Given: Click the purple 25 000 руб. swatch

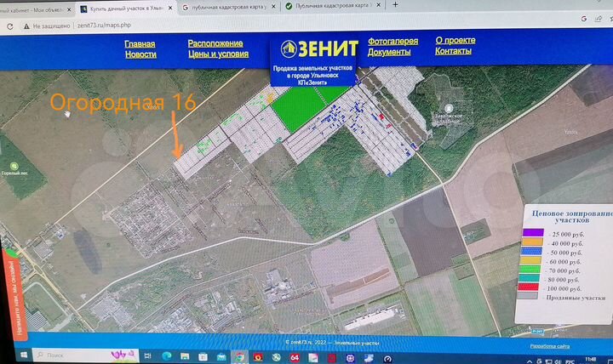Looking at the screenshot, I should pyautogui.click(x=533, y=233).
